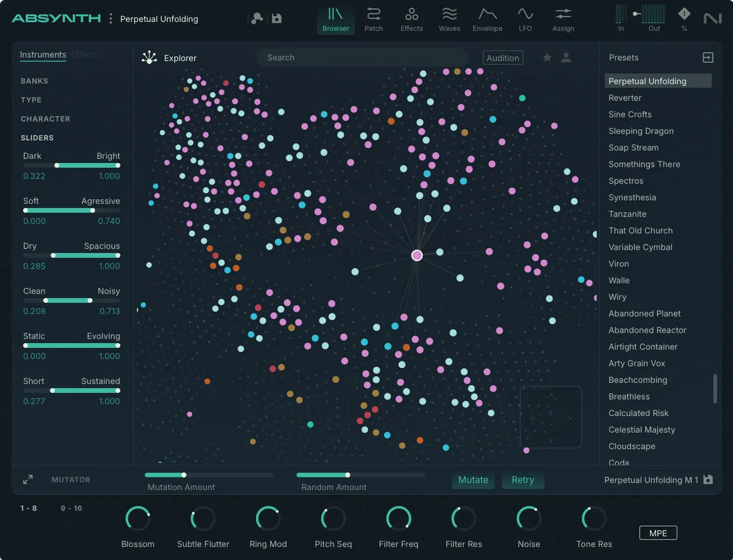Enable Audition mode
Screen dimensions: 733x560
click(502, 57)
